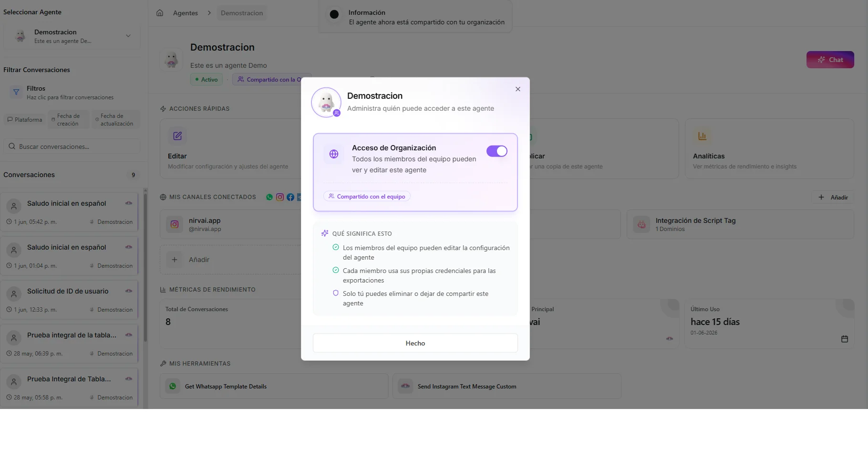The height and width of the screenshot is (451, 868).
Task: Click the user avatar on Prueba integral de la tabla
Action: click(x=14, y=338)
